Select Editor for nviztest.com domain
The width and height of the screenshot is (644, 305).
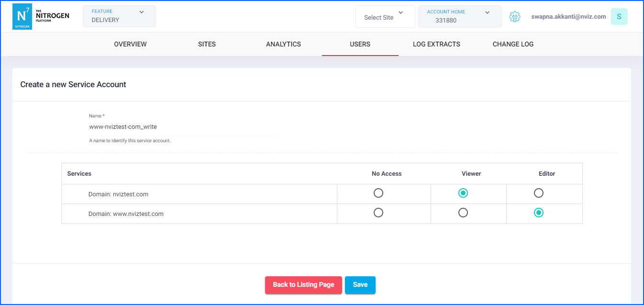539,193
